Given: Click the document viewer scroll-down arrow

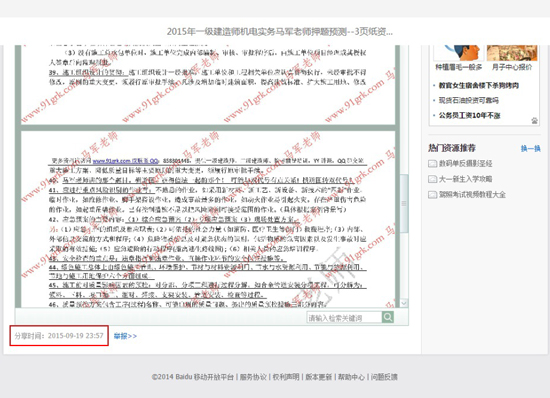Looking at the screenshot, I should pos(404,303).
